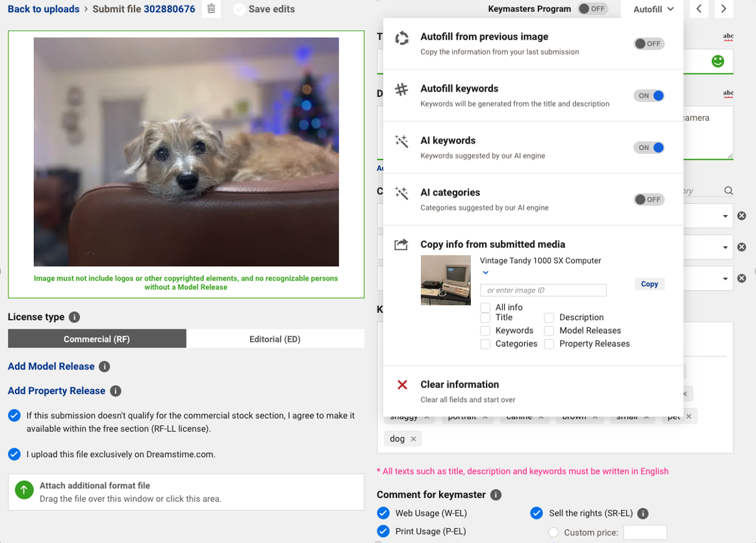
Task: Switch to Editorial (ED) license tab
Action: 275,339
